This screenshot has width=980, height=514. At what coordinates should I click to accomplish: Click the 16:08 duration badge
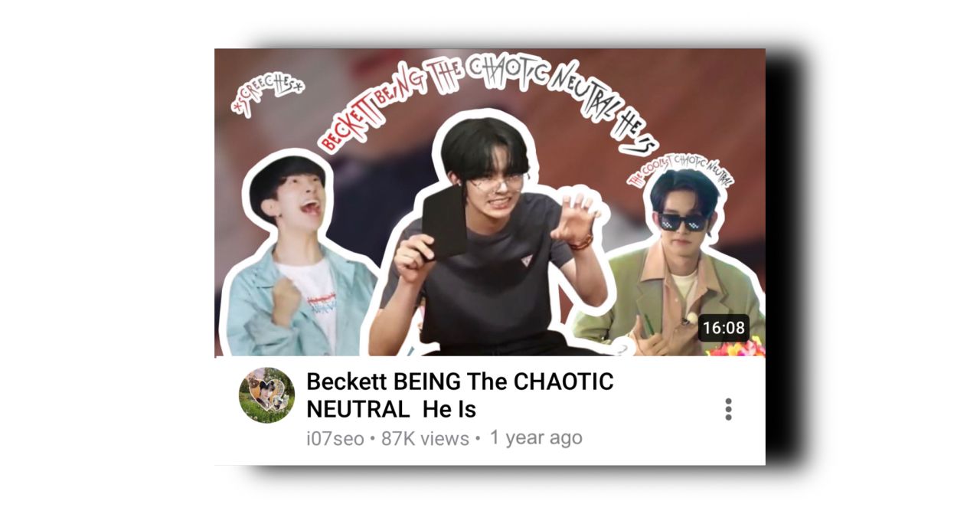click(x=723, y=328)
